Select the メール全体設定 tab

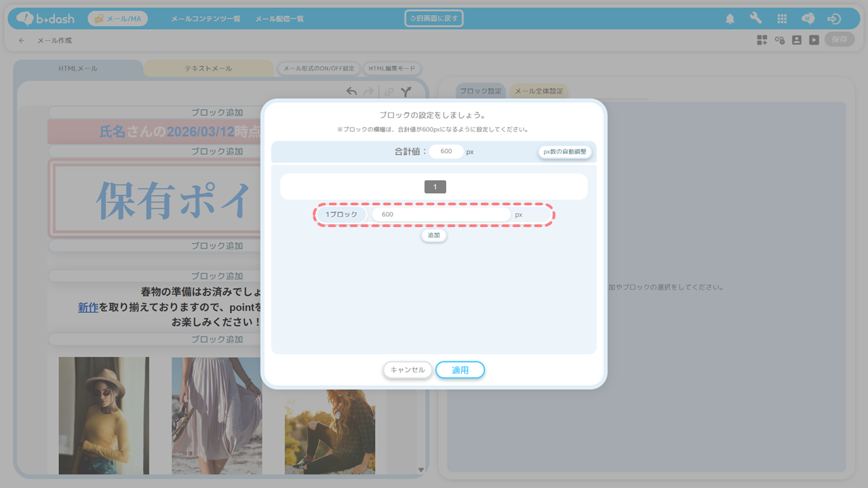(x=538, y=91)
